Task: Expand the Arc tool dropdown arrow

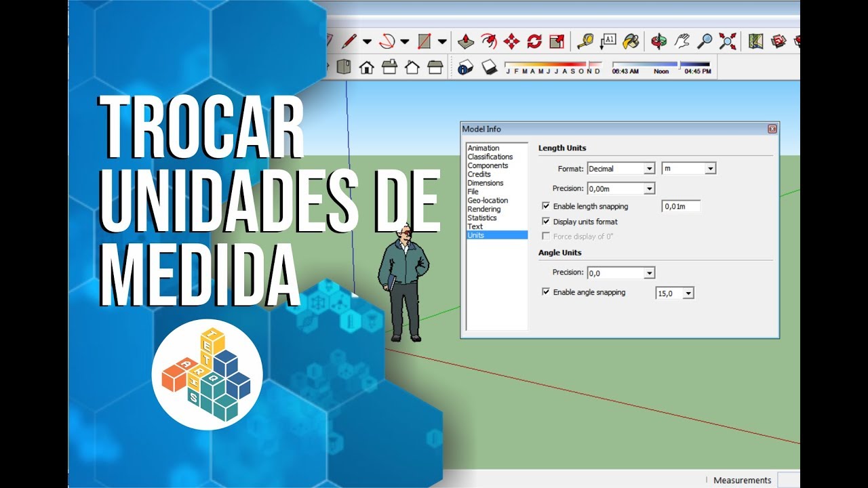Action: (405, 41)
